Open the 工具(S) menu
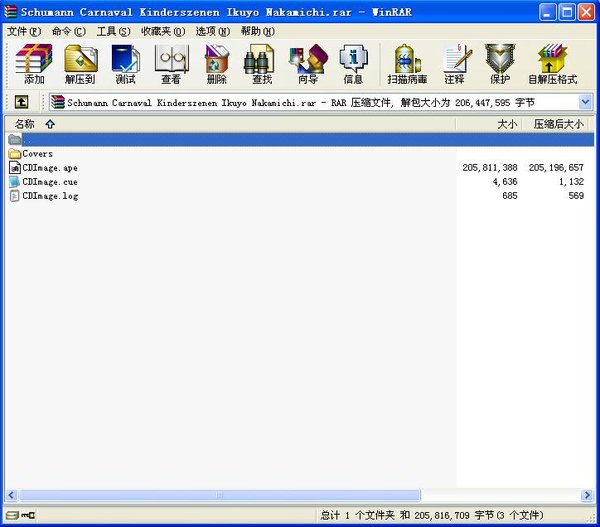The image size is (600, 527). pyautogui.click(x=113, y=31)
